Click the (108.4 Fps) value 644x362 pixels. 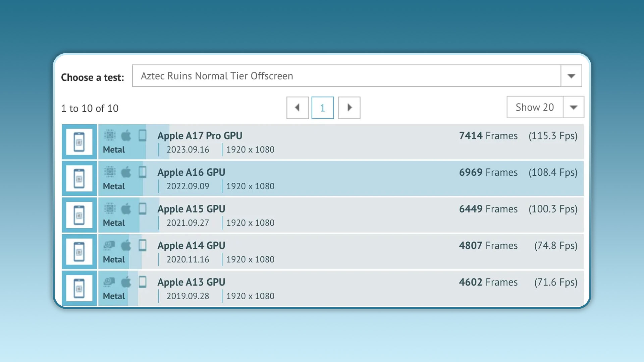point(553,172)
